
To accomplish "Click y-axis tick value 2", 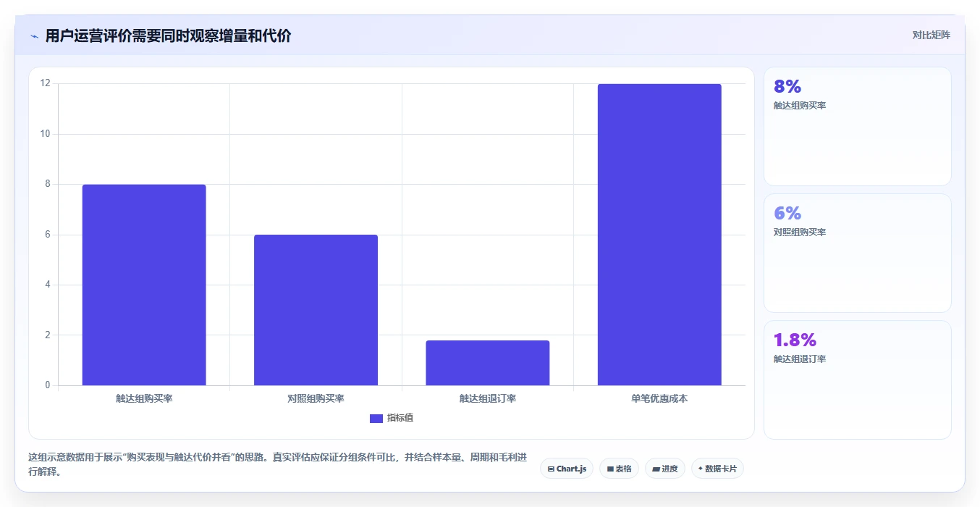I will [48, 335].
